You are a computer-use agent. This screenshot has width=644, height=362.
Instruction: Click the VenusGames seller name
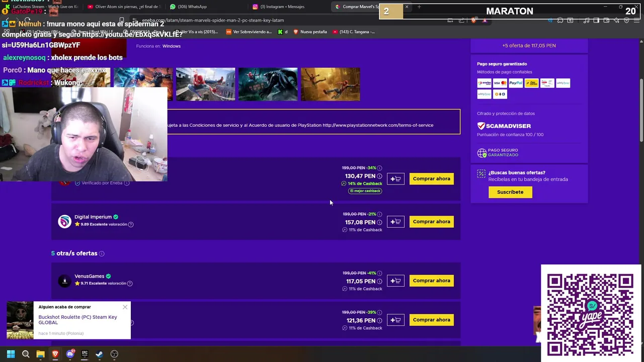coord(90,276)
